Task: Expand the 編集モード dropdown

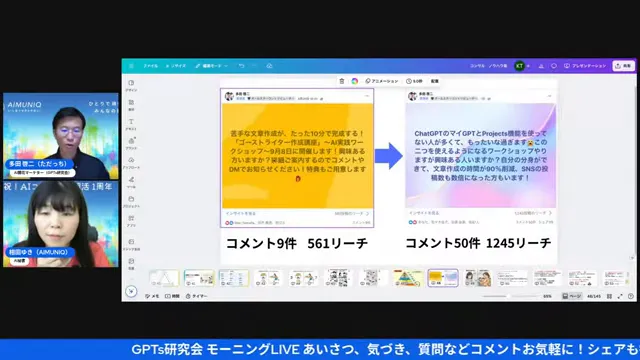Action: click(211, 66)
